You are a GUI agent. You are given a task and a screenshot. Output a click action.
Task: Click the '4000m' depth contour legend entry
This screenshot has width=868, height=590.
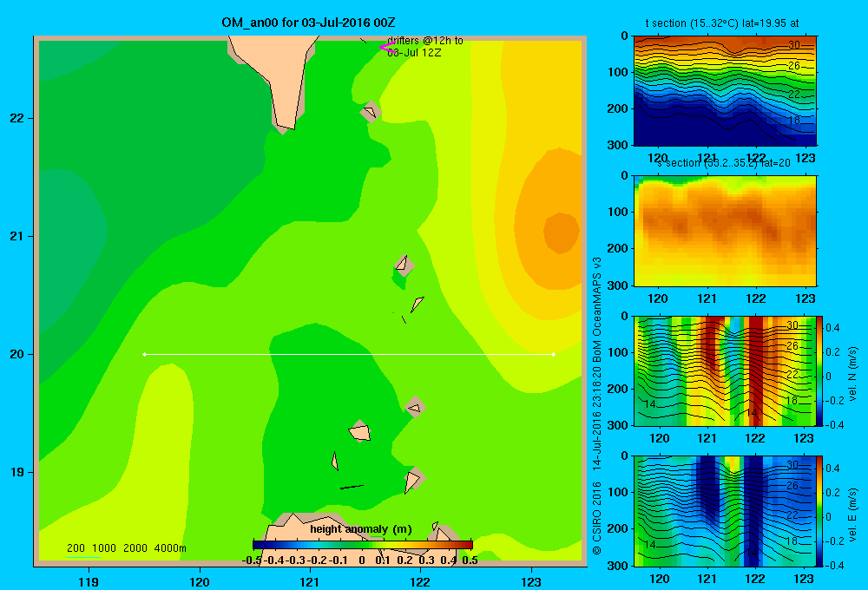(x=170, y=548)
